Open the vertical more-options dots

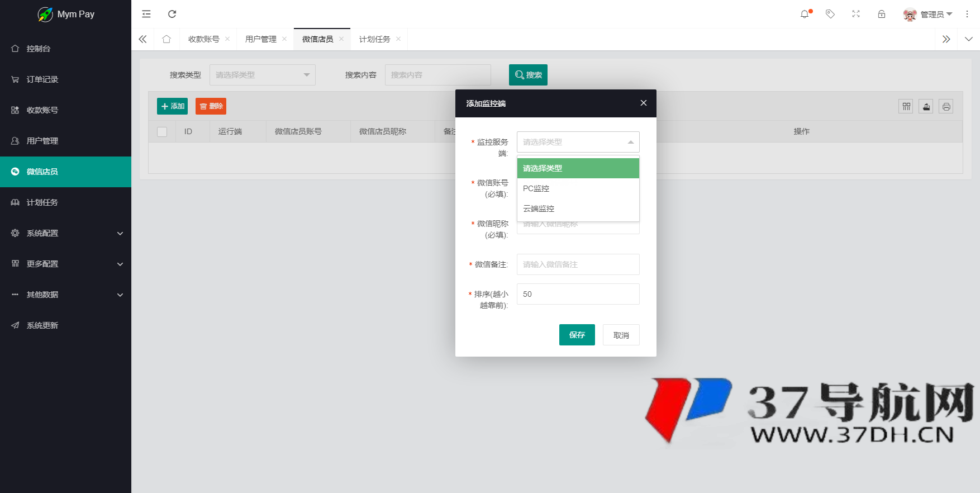(967, 14)
